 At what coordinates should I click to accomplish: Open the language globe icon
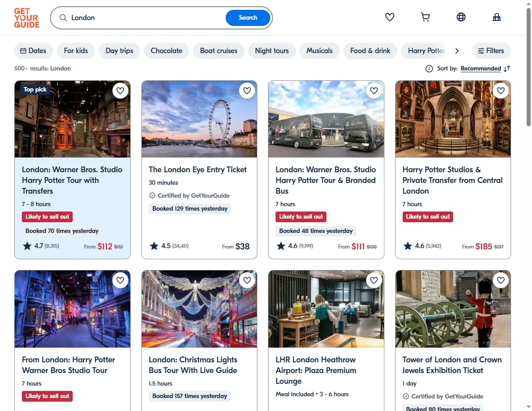click(x=461, y=17)
